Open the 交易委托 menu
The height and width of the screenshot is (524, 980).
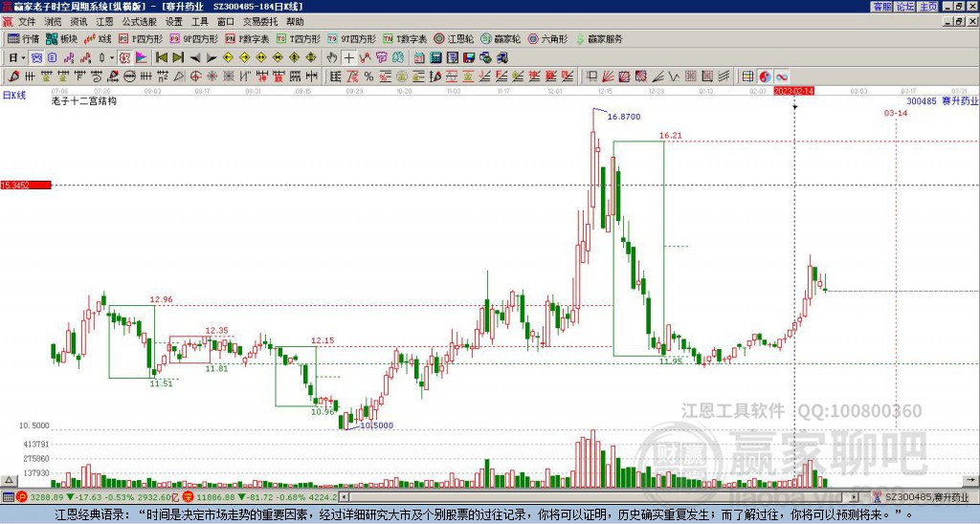260,22
